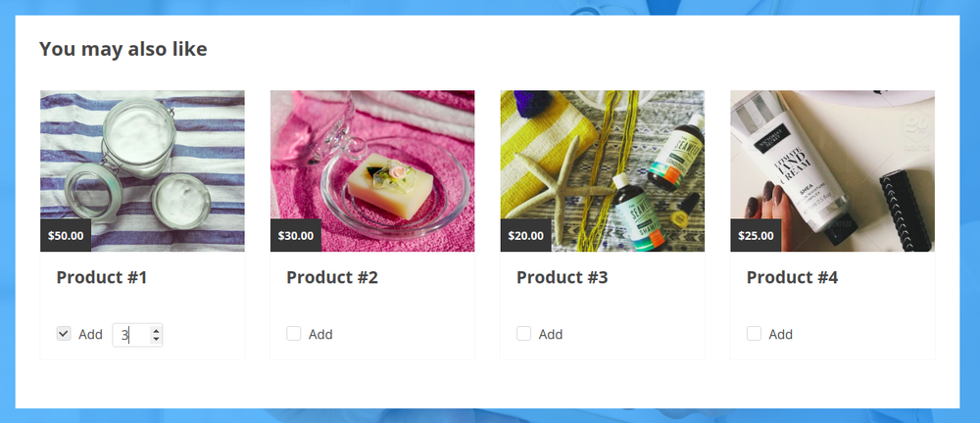Screen dimensions: 980x423
Task: Click the $50.00 price badge
Action: [x=66, y=236]
